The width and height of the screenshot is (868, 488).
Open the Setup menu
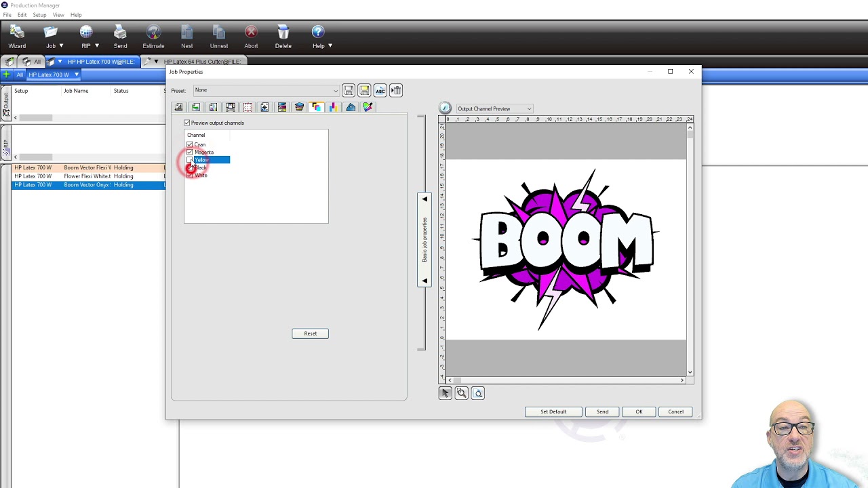(x=39, y=15)
